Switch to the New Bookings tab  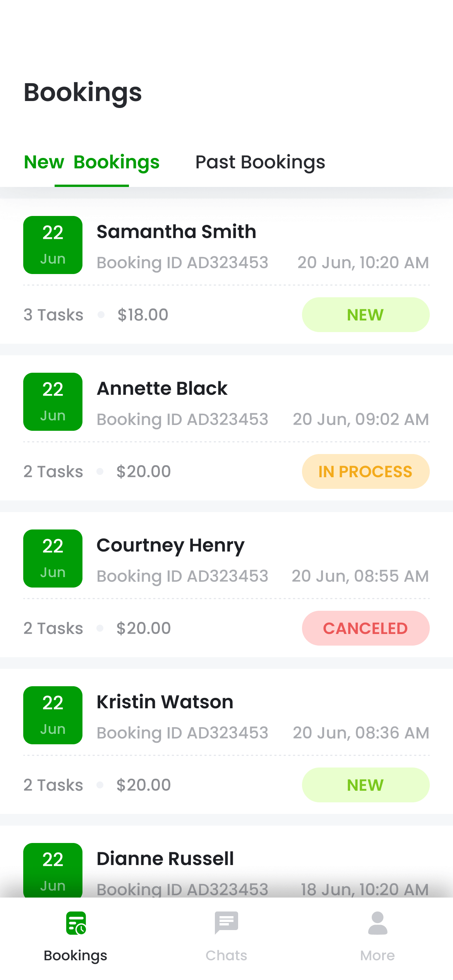pyautogui.click(x=92, y=162)
